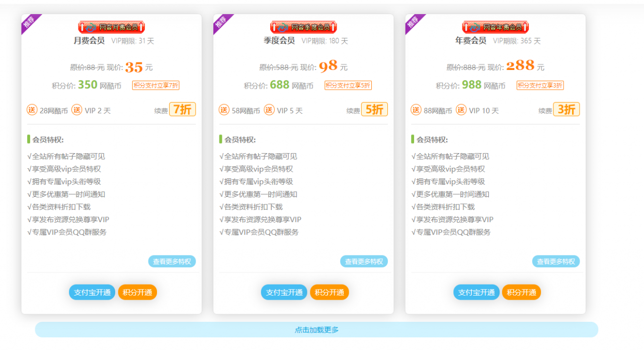The width and height of the screenshot is (644, 350).
Task: Click the purple 推荐 ribbon on 季度会员 card
Action: click(221, 22)
